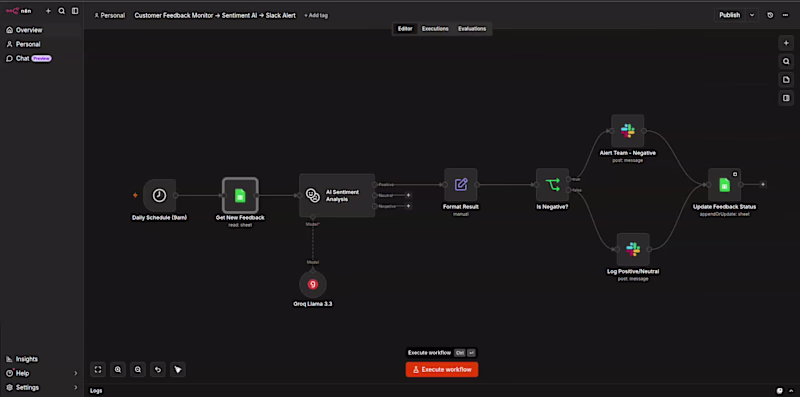The height and width of the screenshot is (397, 800).
Task: Open the three-dot workflow options menu
Action: point(785,15)
